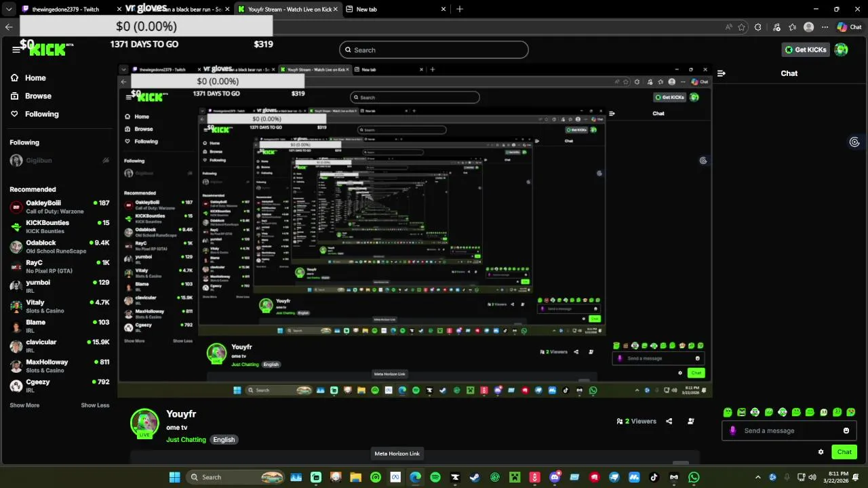Click the floating swirl icon below chat header
Image resolution: width=868 pixels, height=488 pixels.
854,142
